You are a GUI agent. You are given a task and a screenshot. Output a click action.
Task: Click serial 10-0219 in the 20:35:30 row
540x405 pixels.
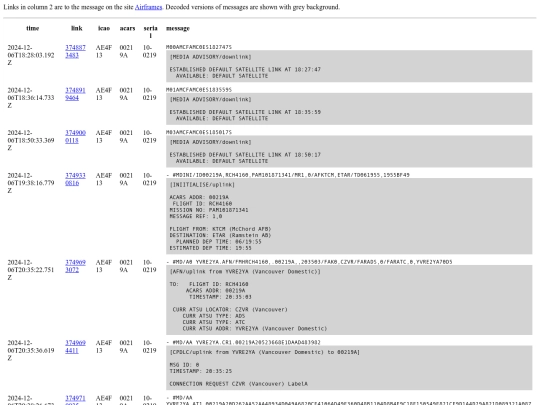click(x=149, y=346)
